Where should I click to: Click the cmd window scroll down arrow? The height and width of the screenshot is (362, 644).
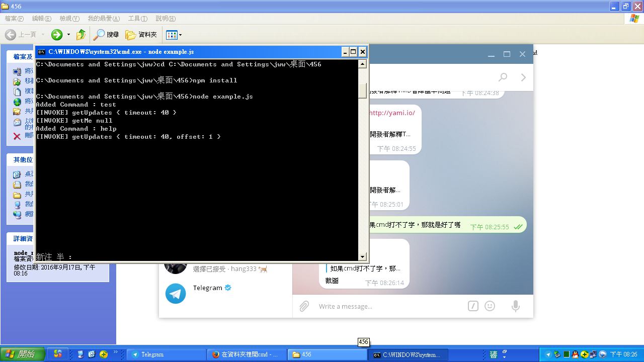pos(362,256)
